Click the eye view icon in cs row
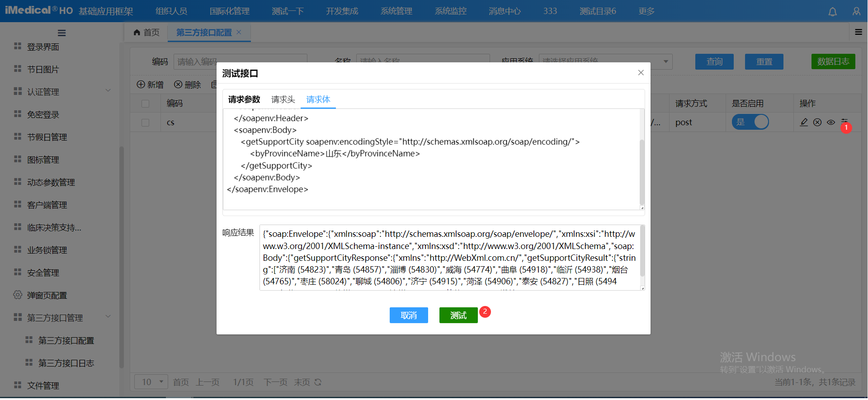The image size is (868, 400). pos(831,122)
